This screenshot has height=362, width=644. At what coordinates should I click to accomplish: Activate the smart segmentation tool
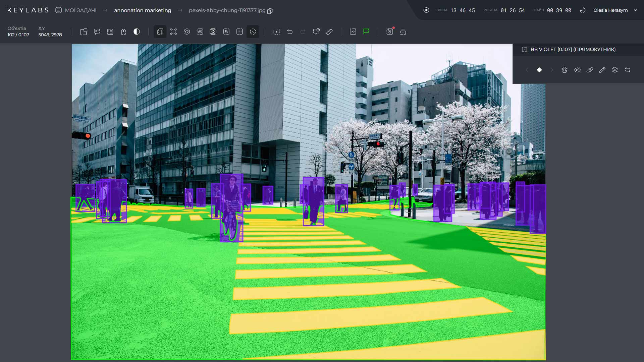point(187,32)
